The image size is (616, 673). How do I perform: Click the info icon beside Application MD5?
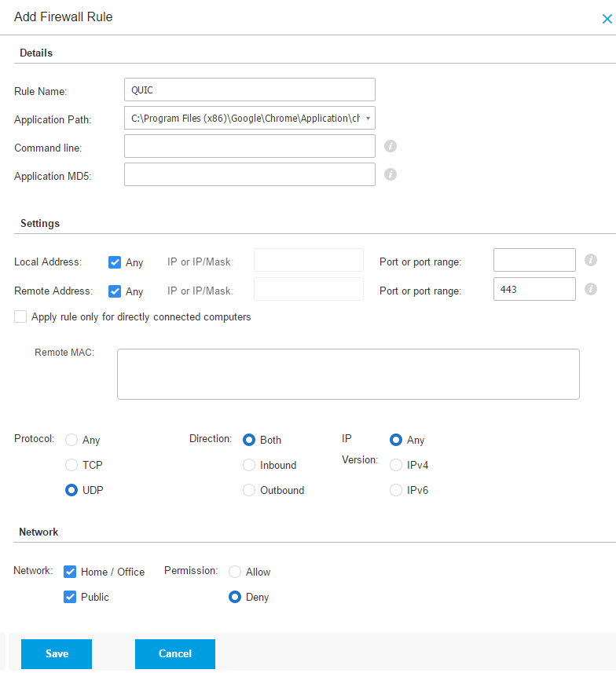click(390, 174)
